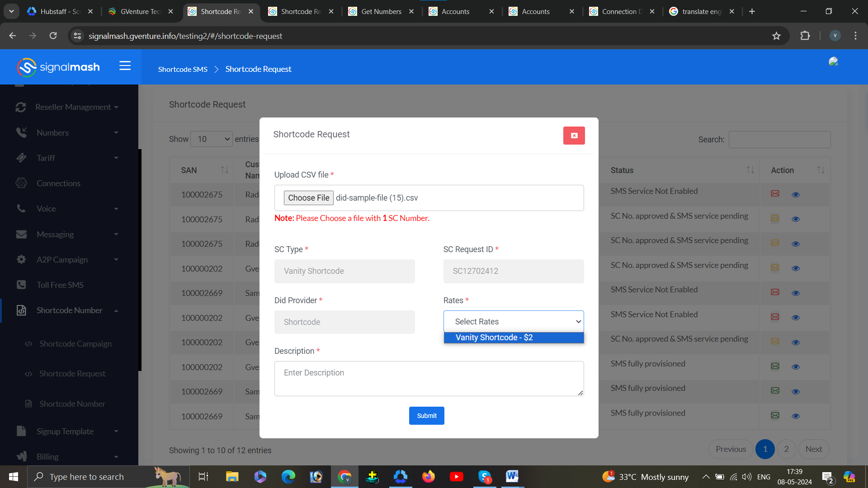
Task: Expand the A2P Campaign sidebar menu
Action: [69, 260]
